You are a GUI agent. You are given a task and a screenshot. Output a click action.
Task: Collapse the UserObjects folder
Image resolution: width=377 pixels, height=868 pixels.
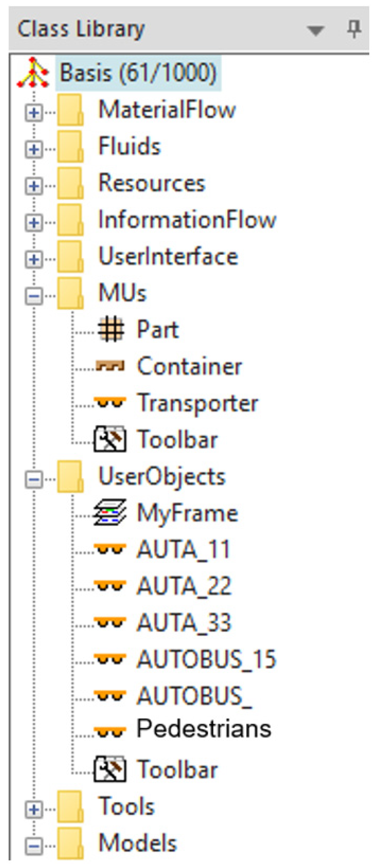pyautogui.click(x=34, y=480)
